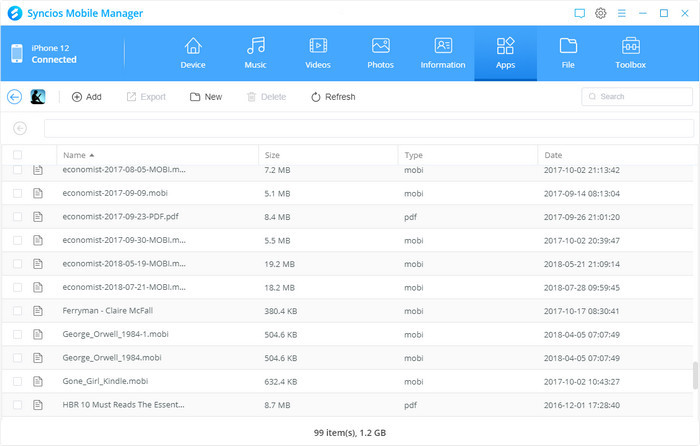Sort files by Size column
This screenshot has height=446, width=700.
tap(273, 155)
